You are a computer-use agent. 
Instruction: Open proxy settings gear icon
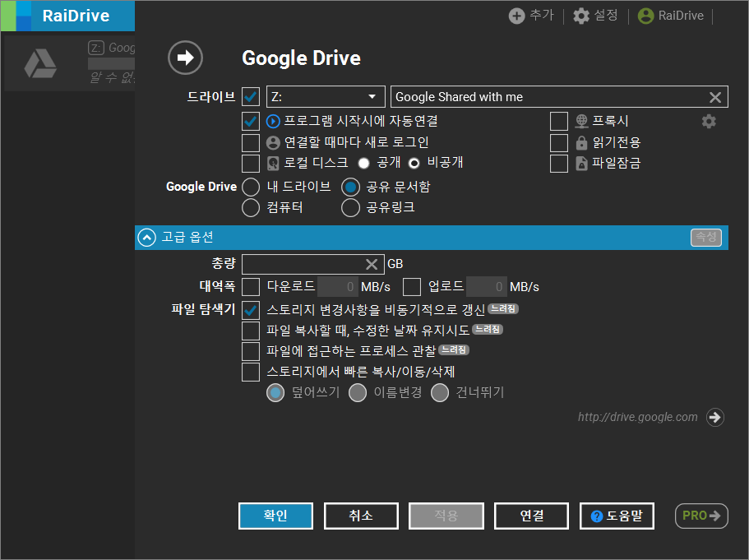pos(709,122)
